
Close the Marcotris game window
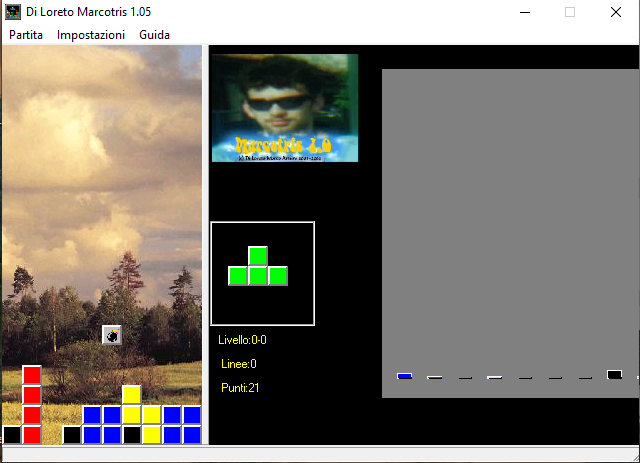pyautogui.click(x=616, y=12)
